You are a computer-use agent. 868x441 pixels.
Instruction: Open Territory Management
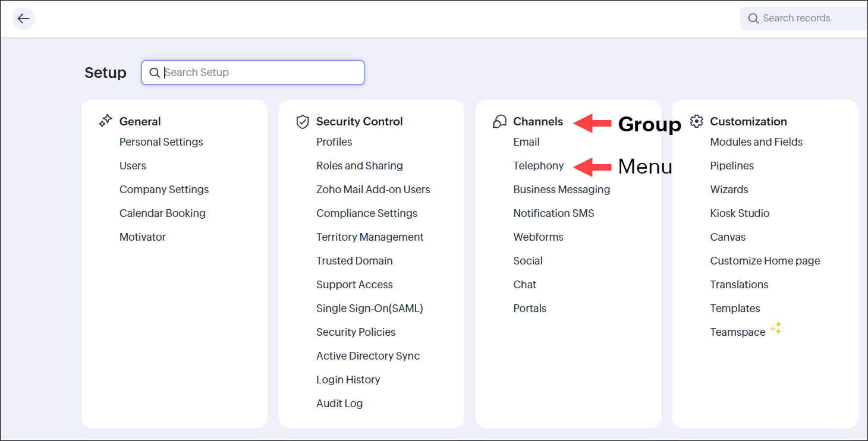click(370, 237)
